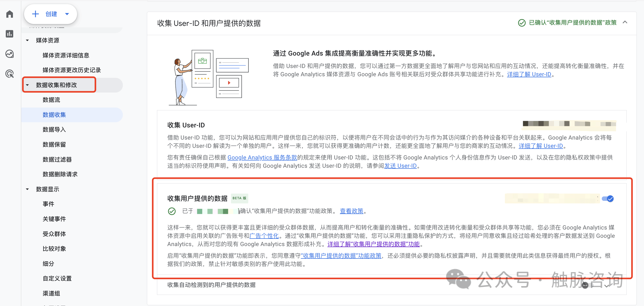Open 比较对象 menu item

pyautogui.click(x=54, y=249)
